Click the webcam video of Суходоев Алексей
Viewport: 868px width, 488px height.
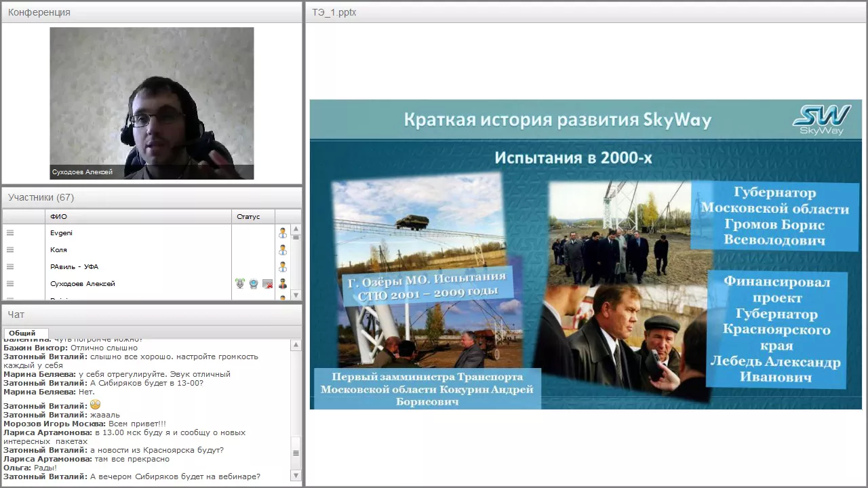coord(152,103)
